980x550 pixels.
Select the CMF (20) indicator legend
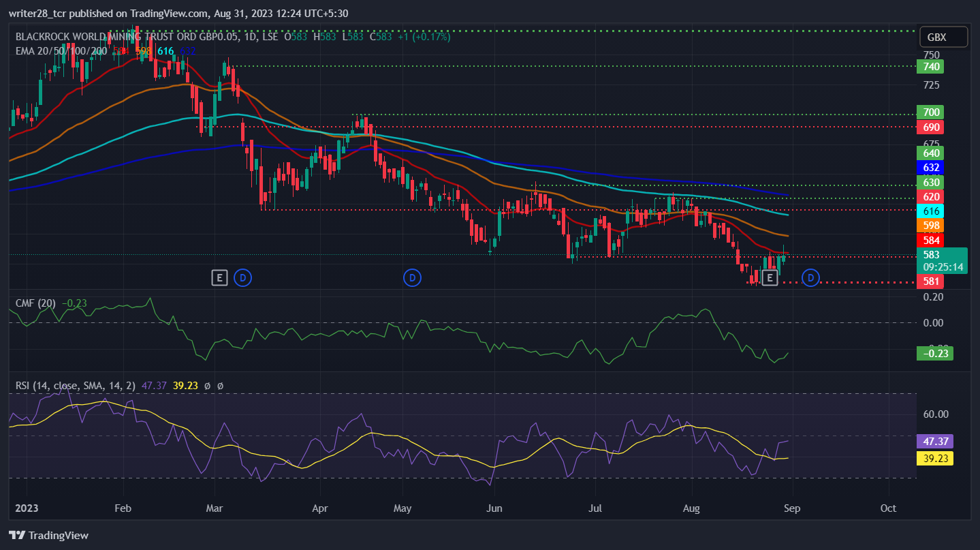[x=36, y=303]
